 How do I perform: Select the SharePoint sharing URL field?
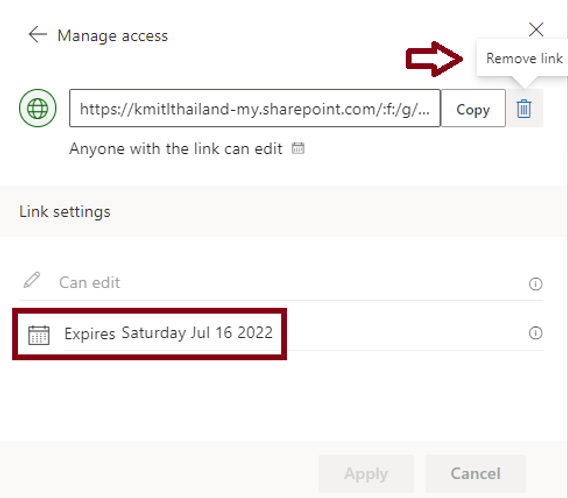(x=255, y=108)
